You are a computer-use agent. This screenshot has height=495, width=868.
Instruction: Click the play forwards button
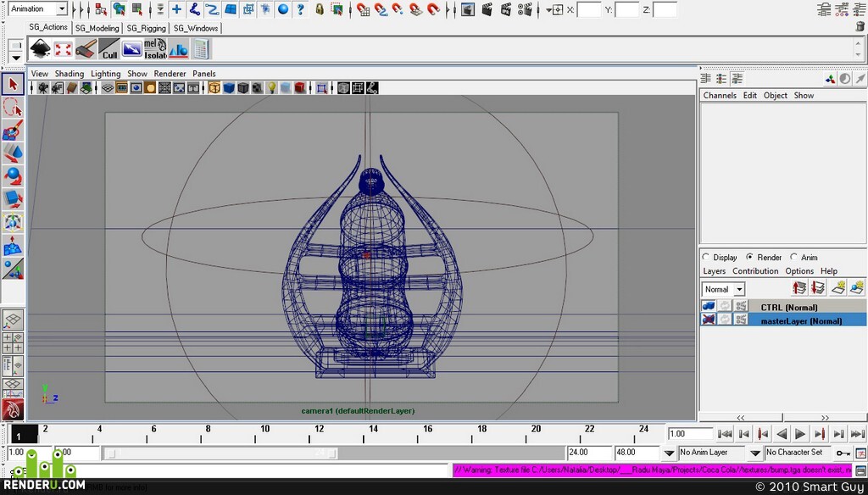[800, 434]
